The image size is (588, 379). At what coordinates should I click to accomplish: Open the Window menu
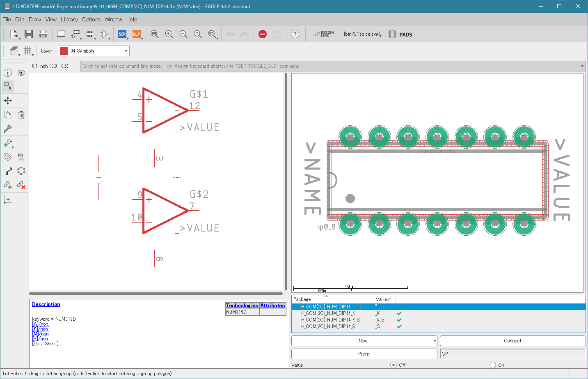point(113,19)
